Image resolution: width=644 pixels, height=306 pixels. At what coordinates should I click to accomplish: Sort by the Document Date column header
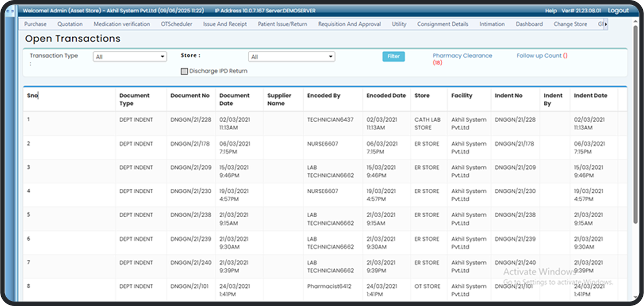coord(235,99)
